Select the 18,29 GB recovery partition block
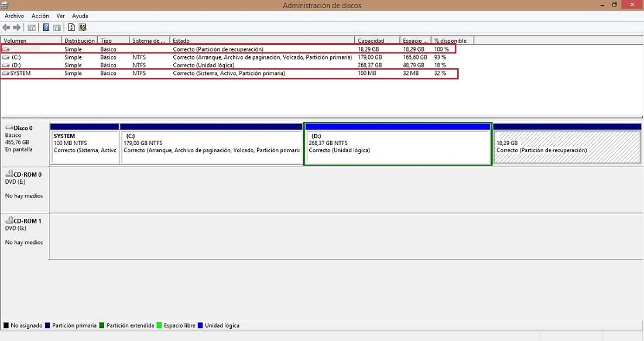The image size is (644, 341). point(567,144)
